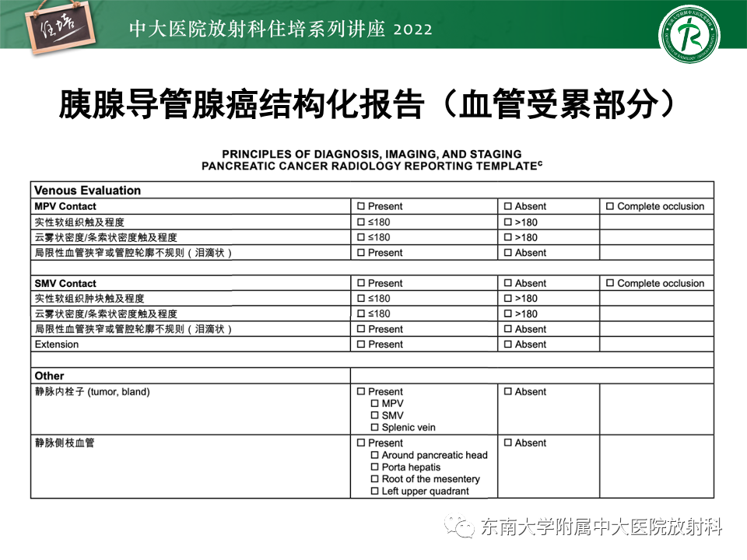Check ≤180 for 实性软组织肿块触及程度 row

coord(361,298)
